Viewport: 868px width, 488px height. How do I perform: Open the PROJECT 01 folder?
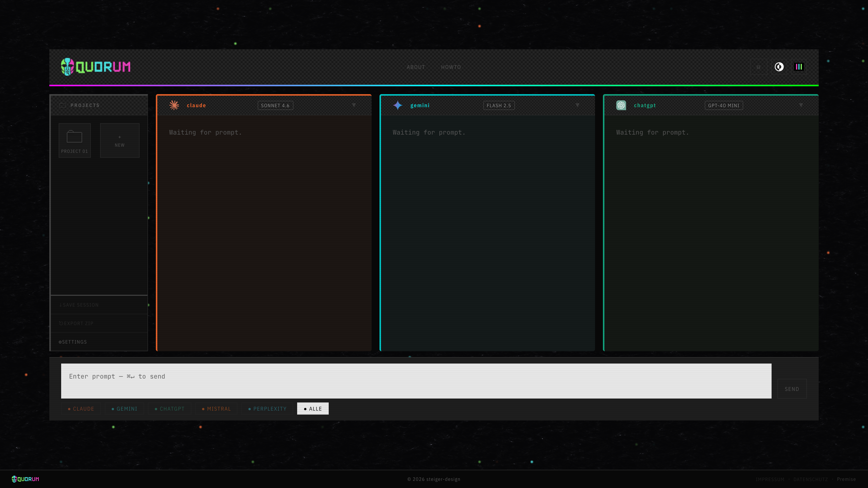(x=74, y=140)
